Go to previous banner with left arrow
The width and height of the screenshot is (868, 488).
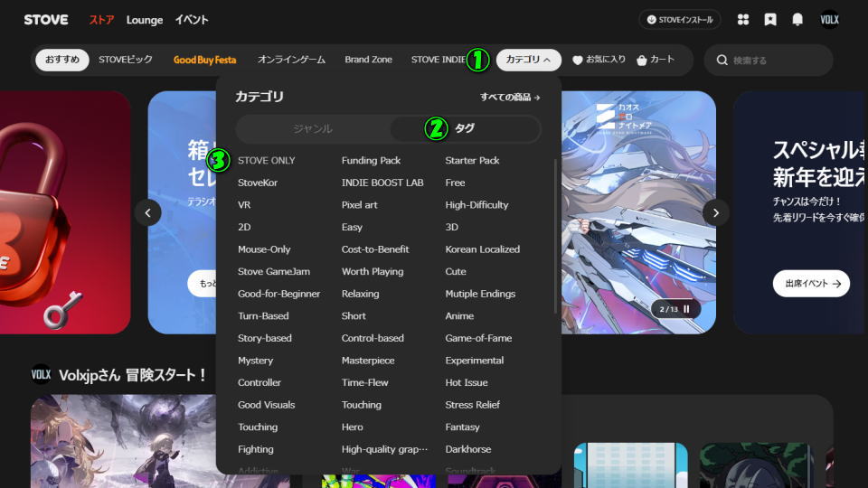[148, 212]
